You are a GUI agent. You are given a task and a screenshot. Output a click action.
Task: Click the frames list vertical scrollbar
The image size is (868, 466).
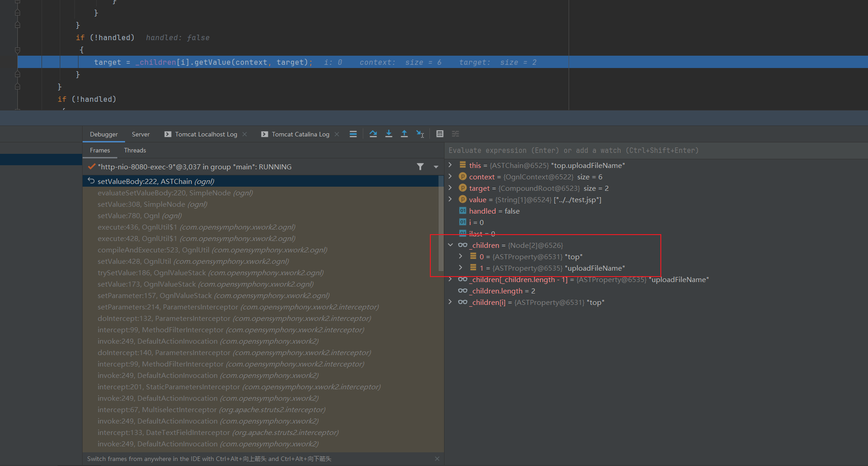coord(441,224)
